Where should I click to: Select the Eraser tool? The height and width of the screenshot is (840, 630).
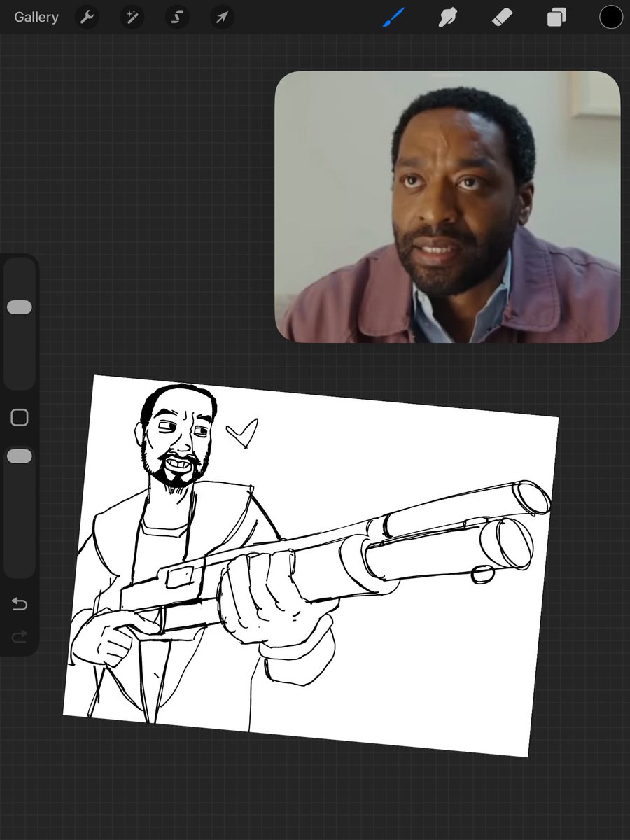(x=503, y=17)
